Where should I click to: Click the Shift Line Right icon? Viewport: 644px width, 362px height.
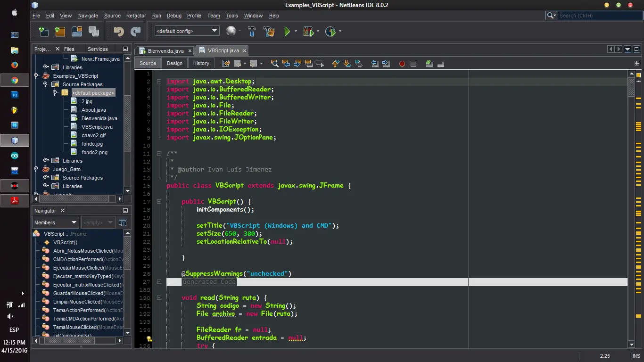(386, 63)
